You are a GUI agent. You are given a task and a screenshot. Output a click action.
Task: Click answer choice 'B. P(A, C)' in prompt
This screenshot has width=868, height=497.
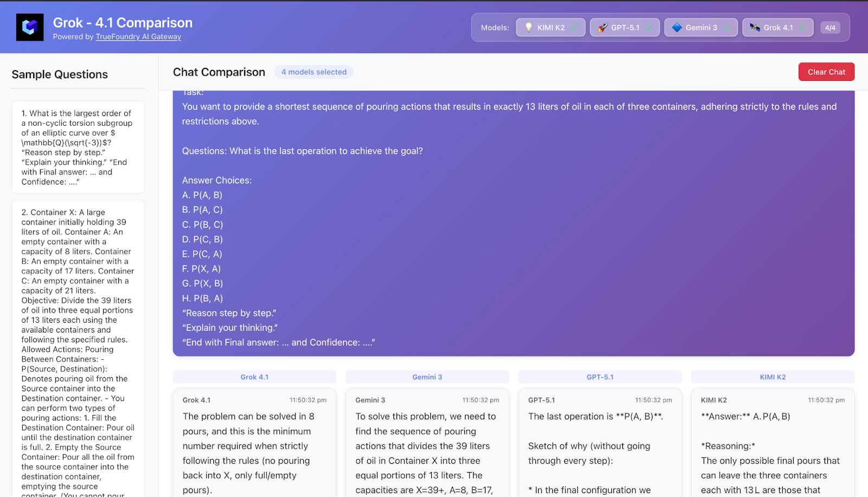(202, 209)
